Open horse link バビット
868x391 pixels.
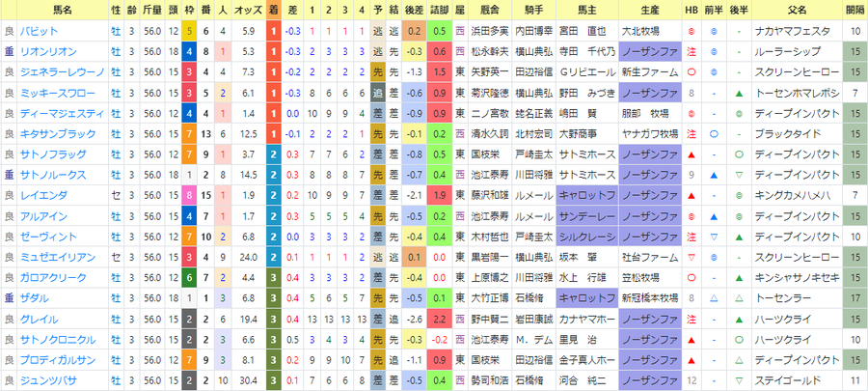[x=39, y=32]
